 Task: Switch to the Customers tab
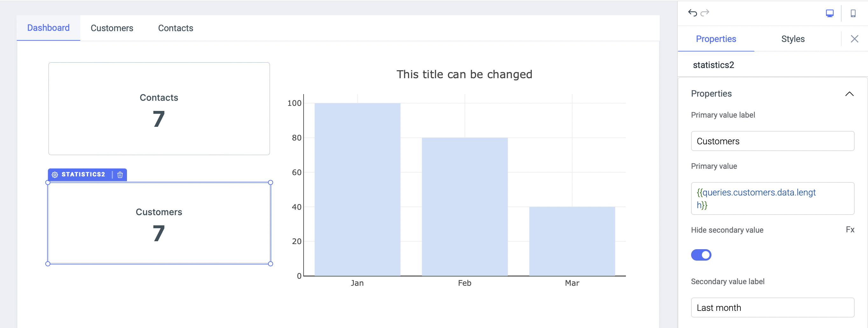[x=112, y=28]
